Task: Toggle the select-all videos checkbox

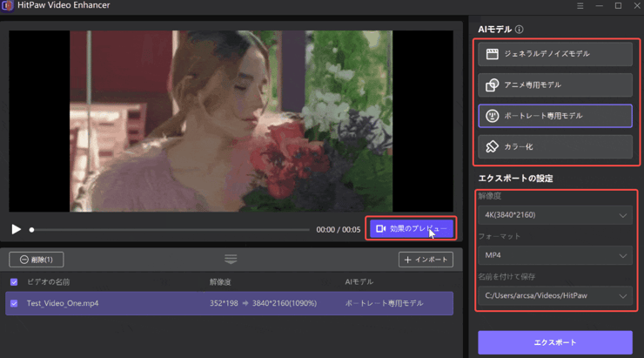Action: coord(14,282)
